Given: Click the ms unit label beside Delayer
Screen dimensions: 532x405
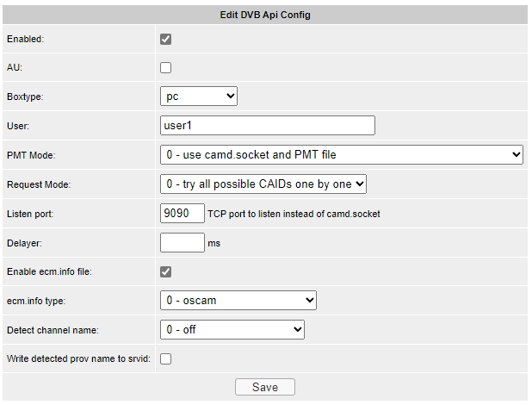Looking at the screenshot, I should click(x=214, y=244).
